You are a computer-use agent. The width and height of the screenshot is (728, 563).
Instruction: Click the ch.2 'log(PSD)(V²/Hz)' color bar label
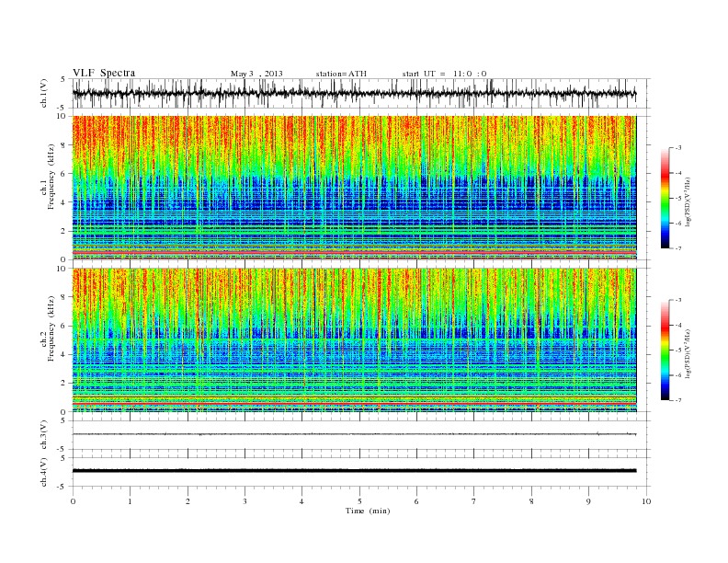[x=688, y=353]
